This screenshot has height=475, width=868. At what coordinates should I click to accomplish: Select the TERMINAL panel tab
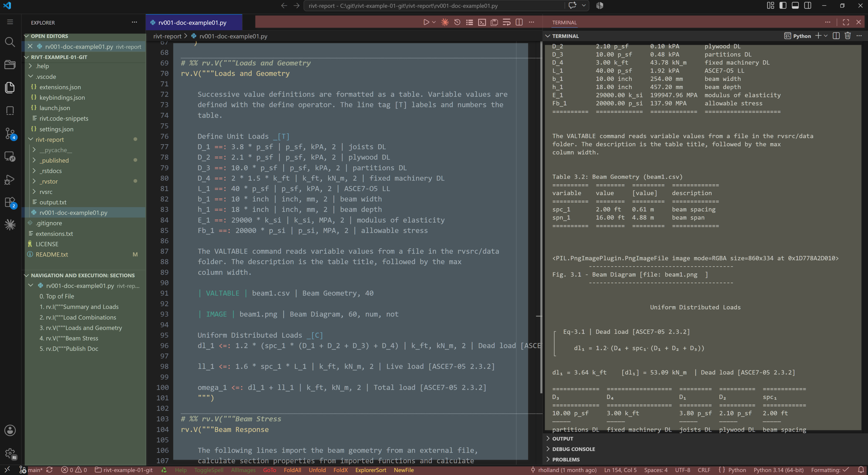pyautogui.click(x=564, y=23)
